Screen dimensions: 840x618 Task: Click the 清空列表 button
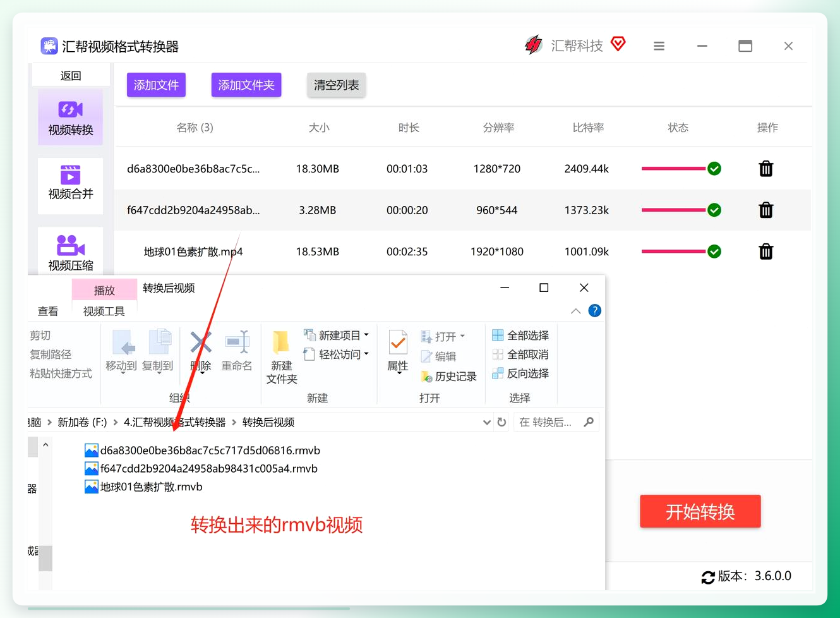(x=337, y=85)
